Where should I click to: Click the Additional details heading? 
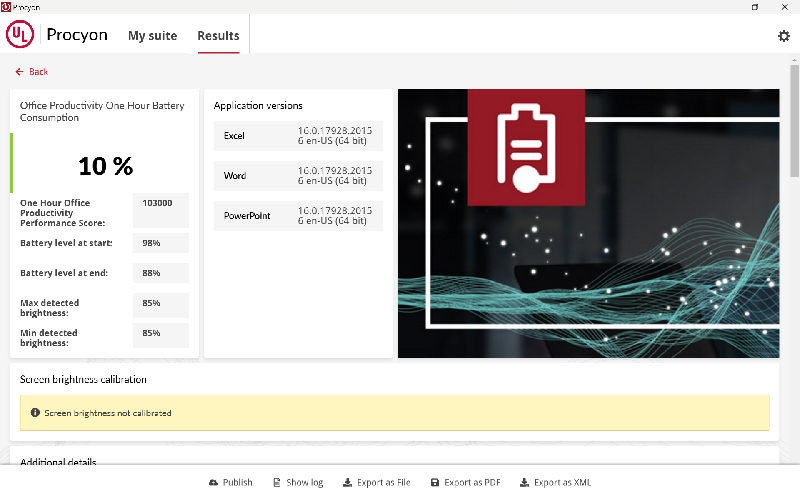pos(58,461)
